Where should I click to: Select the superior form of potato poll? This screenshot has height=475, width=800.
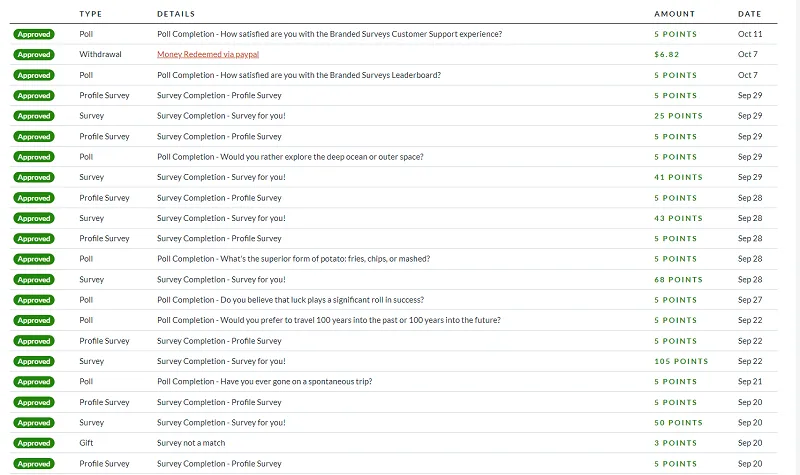click(293, 258)
